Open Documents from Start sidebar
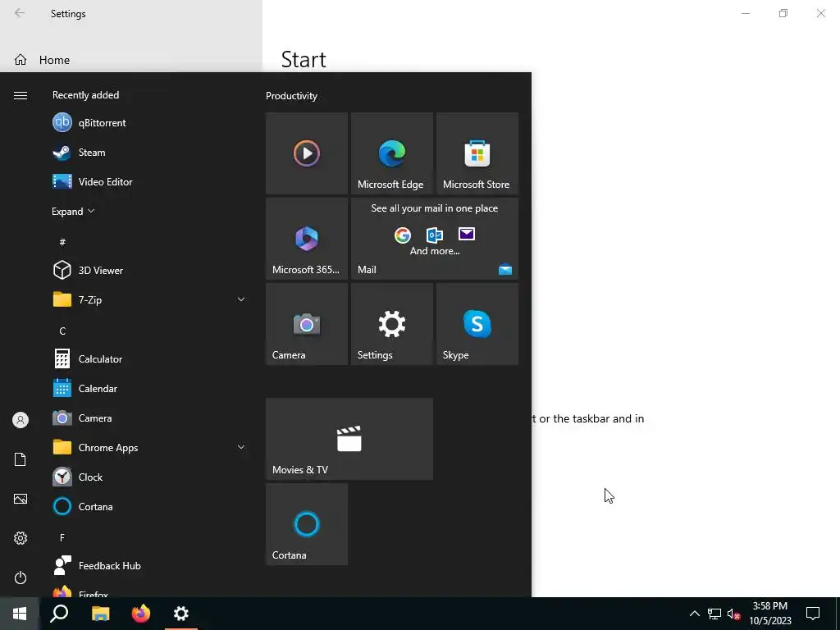 pos(21,459)
